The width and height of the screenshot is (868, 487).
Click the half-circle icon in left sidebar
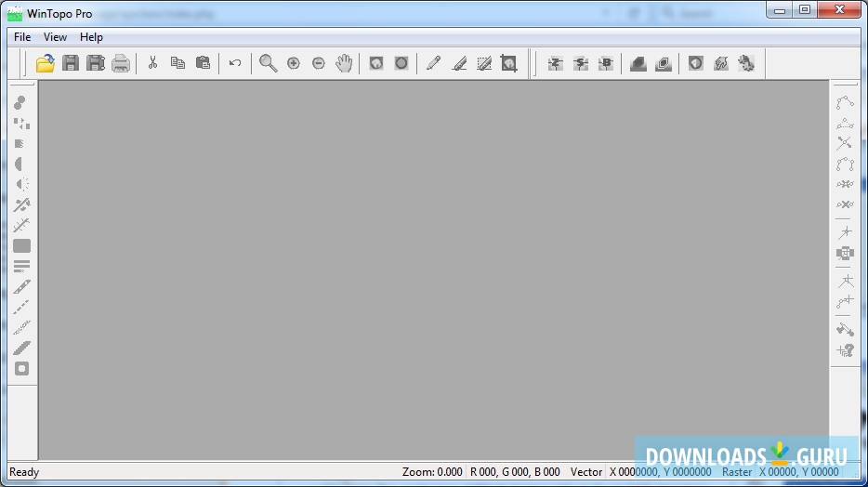19,164
